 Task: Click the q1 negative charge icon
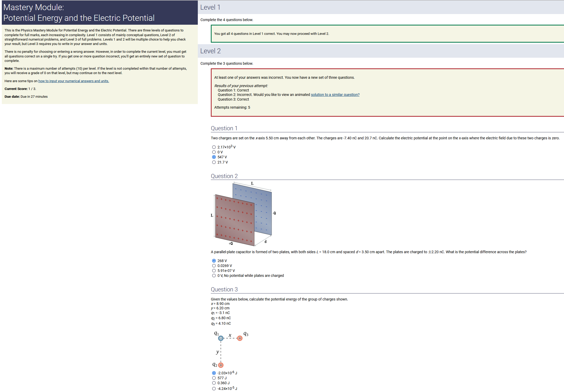click(x=221, y=338)
